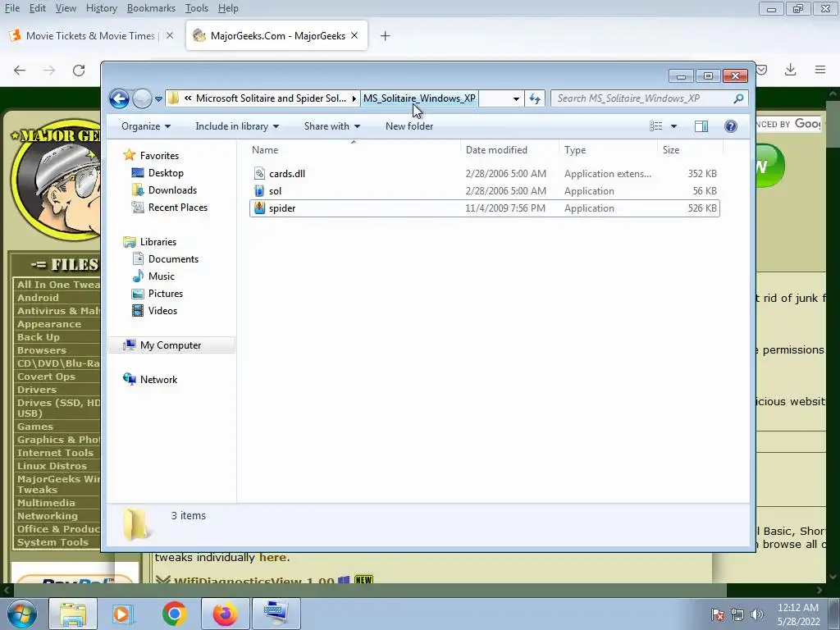
Task: Expand the address bar previous locations dropdown
Action: 516,98
